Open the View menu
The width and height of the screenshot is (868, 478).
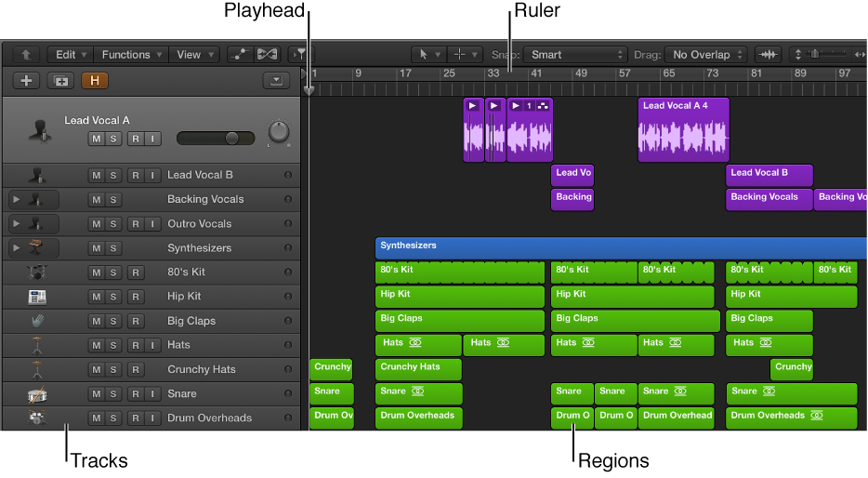click(x=194, y=54)
